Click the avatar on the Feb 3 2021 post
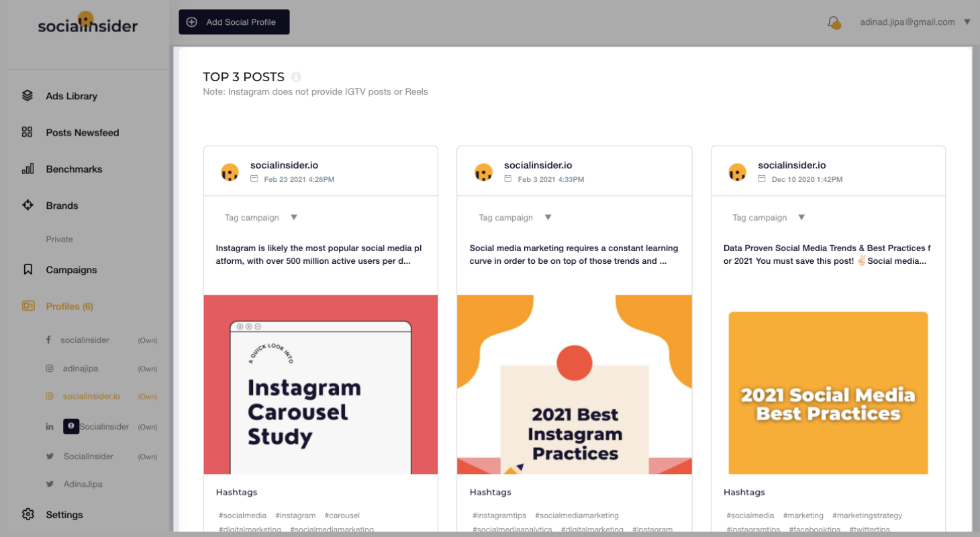The width and height of the screenshot is (980, 537). tap(483, 172)
